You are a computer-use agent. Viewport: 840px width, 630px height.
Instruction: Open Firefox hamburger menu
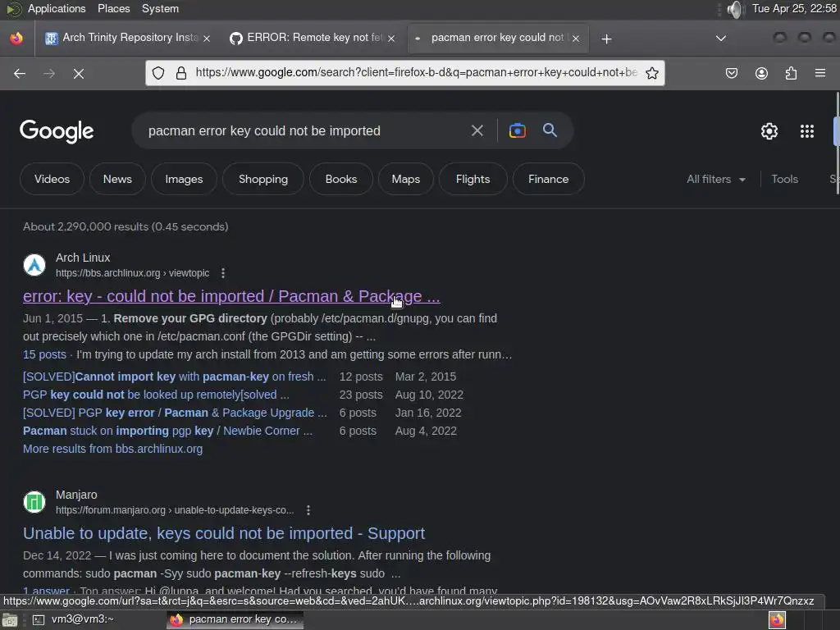[819, 73]
